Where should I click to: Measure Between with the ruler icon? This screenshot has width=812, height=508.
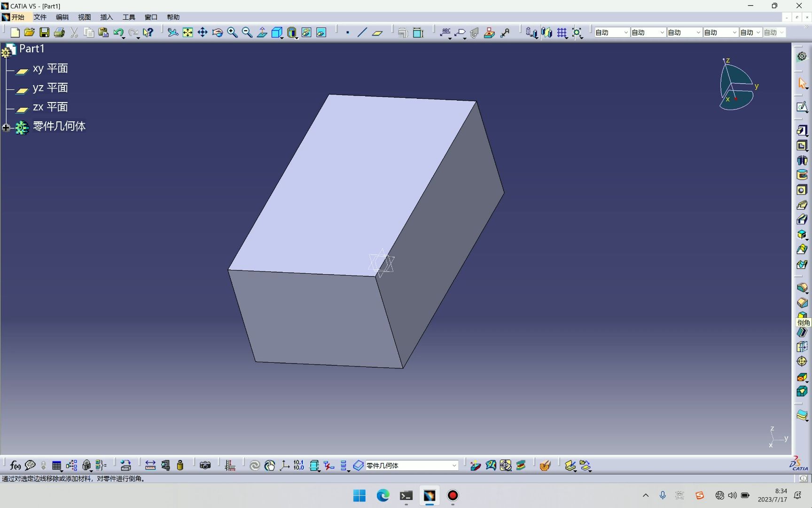[x=150, y=466]
